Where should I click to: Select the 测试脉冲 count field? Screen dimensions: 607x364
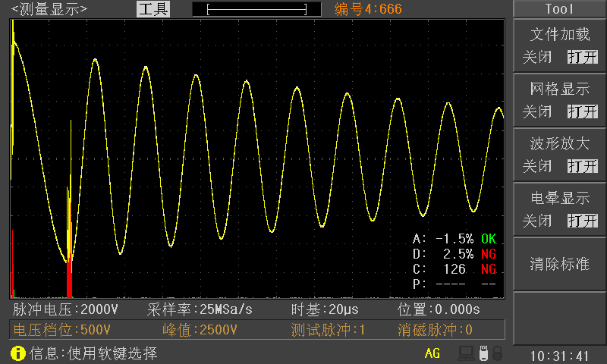click(329, 330)
